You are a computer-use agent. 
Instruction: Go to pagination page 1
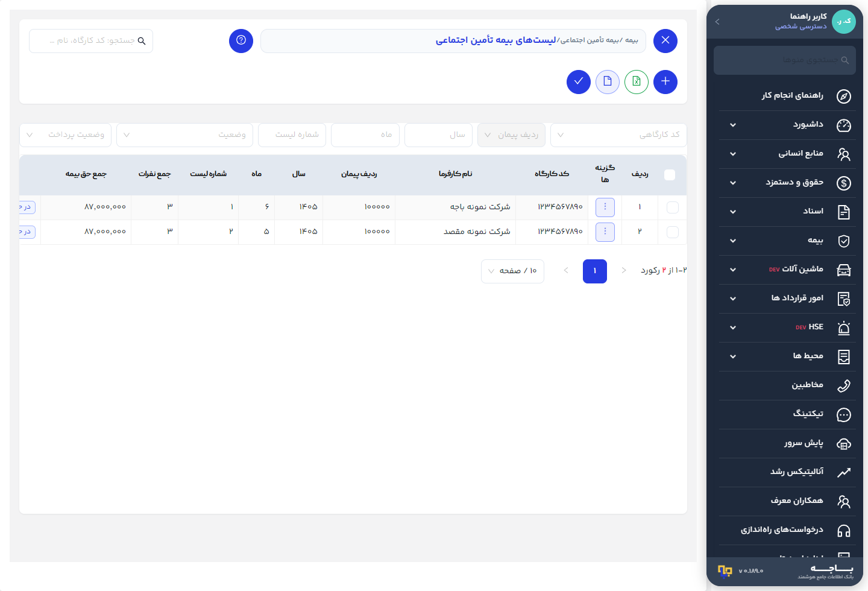[x=595, y=271]
